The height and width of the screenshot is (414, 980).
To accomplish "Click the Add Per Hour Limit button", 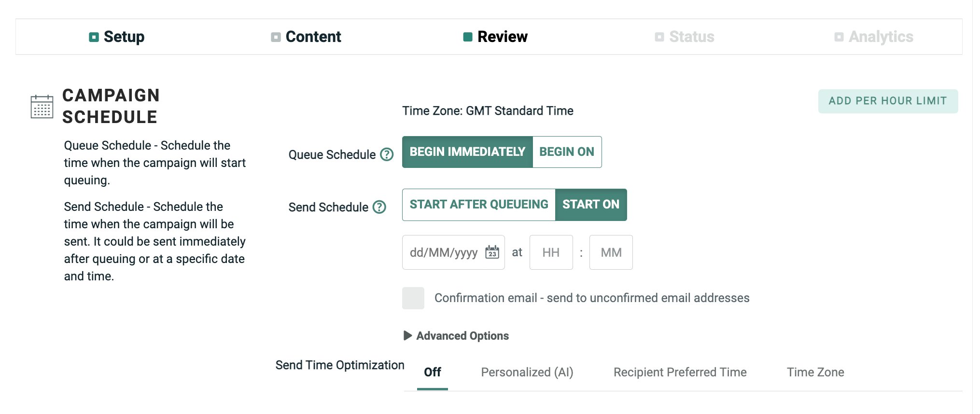I will point(887,101).
